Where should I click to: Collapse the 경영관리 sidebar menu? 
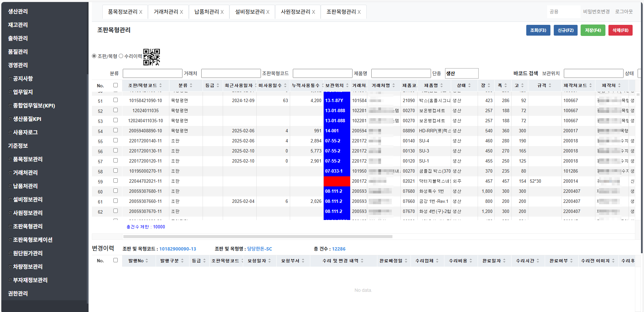click(18, 65)
